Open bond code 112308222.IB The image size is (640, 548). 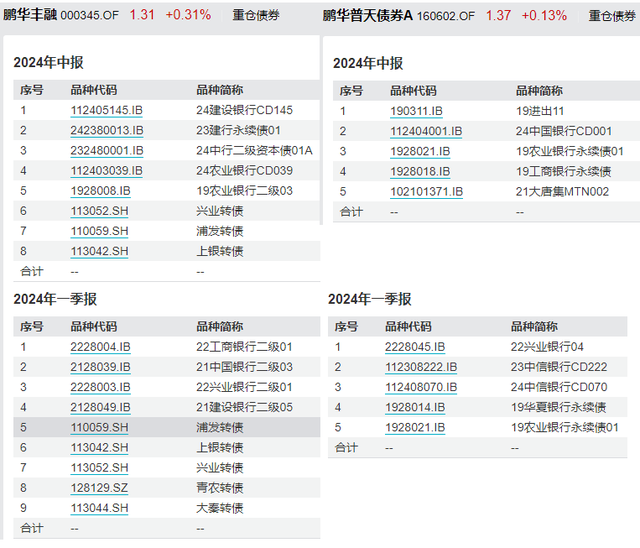(x=421, y=367)
